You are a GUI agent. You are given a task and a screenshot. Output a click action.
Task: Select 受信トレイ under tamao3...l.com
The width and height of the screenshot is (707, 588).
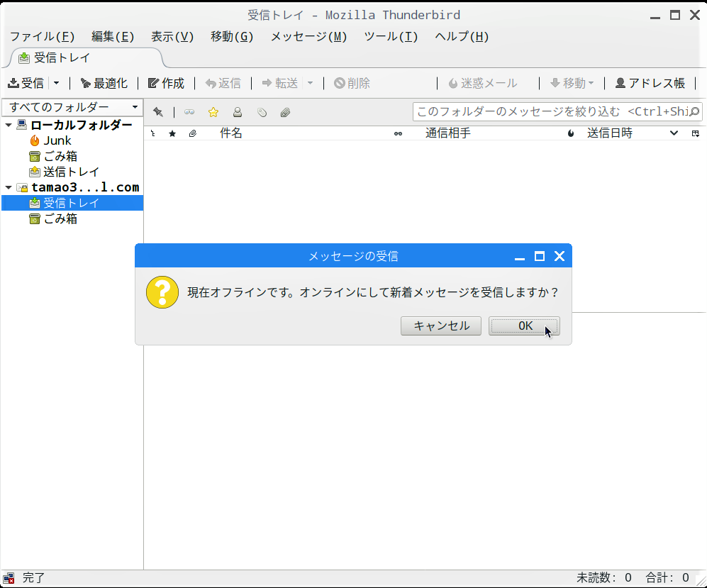point(72,203)
